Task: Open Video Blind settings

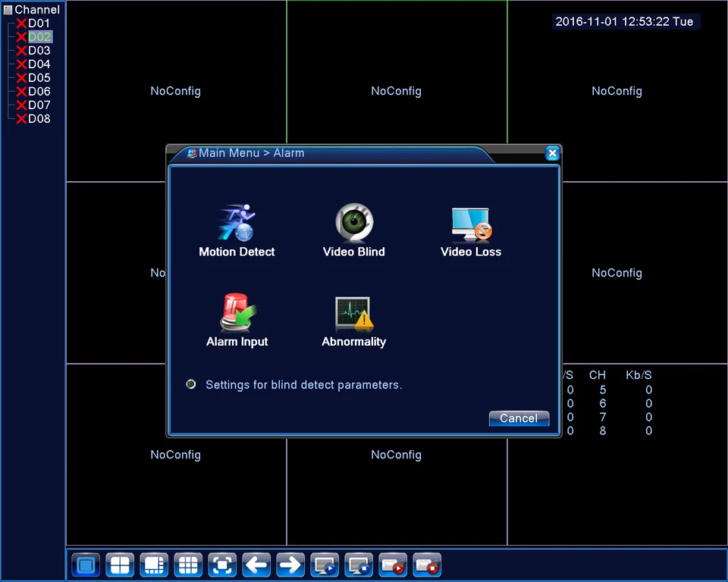Action: [354, 230]
